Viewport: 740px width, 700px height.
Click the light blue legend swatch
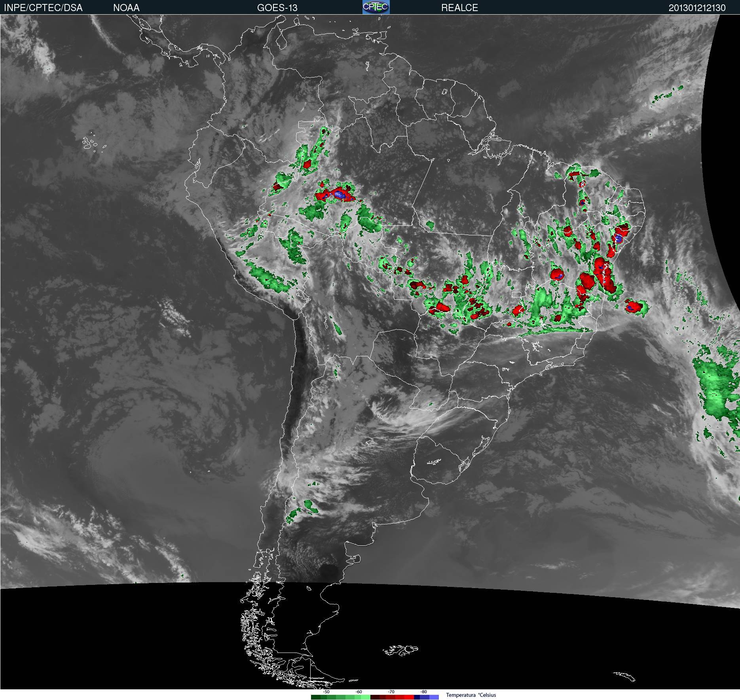point(434,697)
